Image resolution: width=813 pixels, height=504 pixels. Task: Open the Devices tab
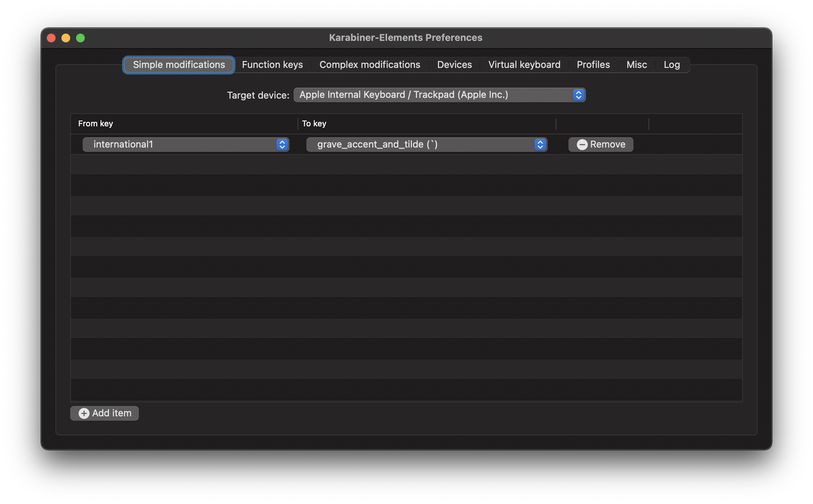(x=454, y=65)
